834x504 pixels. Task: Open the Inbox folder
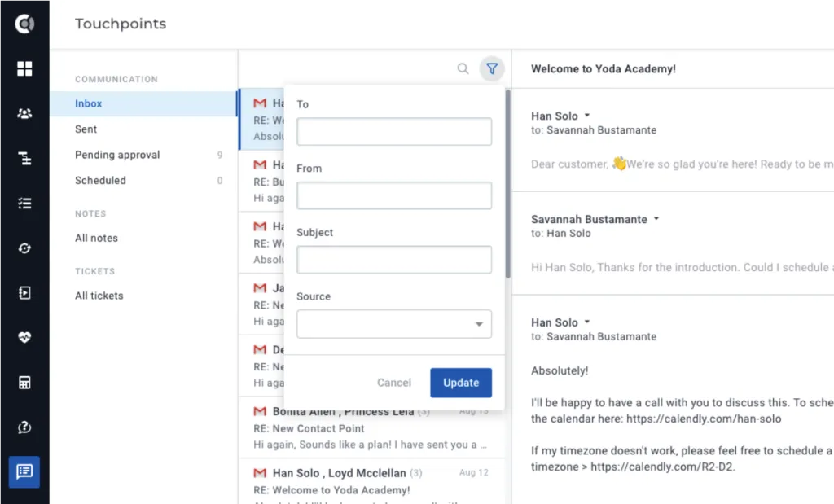coord(143,103)
